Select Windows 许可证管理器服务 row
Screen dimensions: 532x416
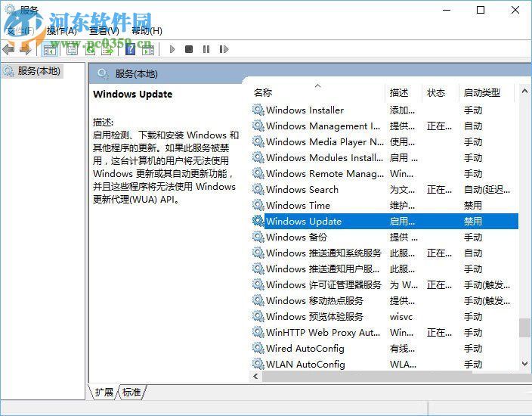click(x=385, y=285)
